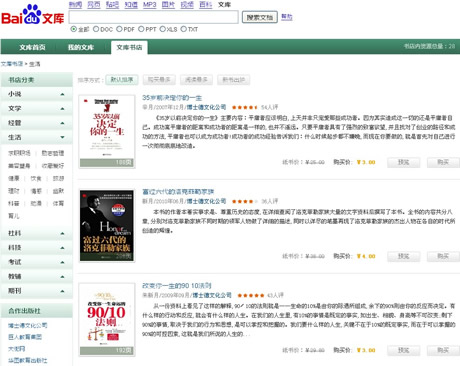Expand the 经管 category arrow
The height and width of the screenshot is (366, 460).
[62, 123]
